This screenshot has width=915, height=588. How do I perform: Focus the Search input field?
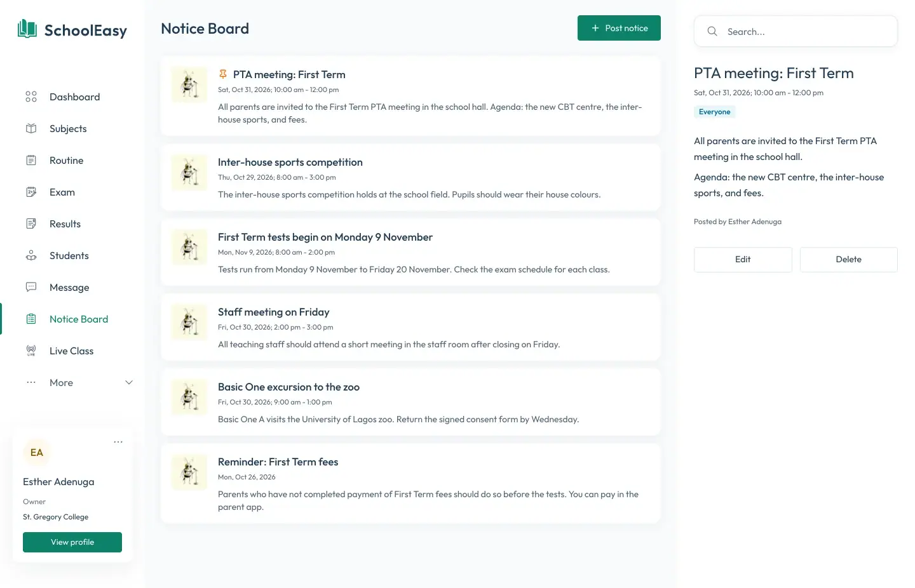pyautogui.click(x=796, y=31)
